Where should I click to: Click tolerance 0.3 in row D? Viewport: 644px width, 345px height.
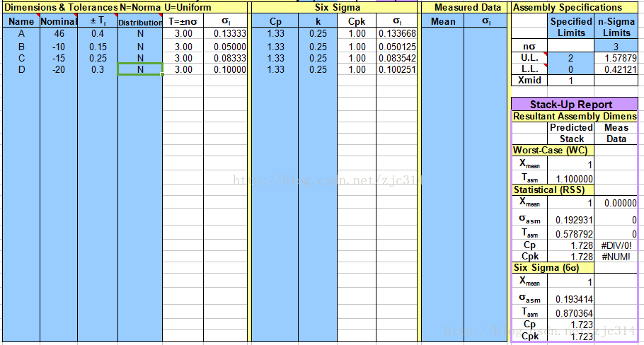pyautogui.click(x=98, y=69)
